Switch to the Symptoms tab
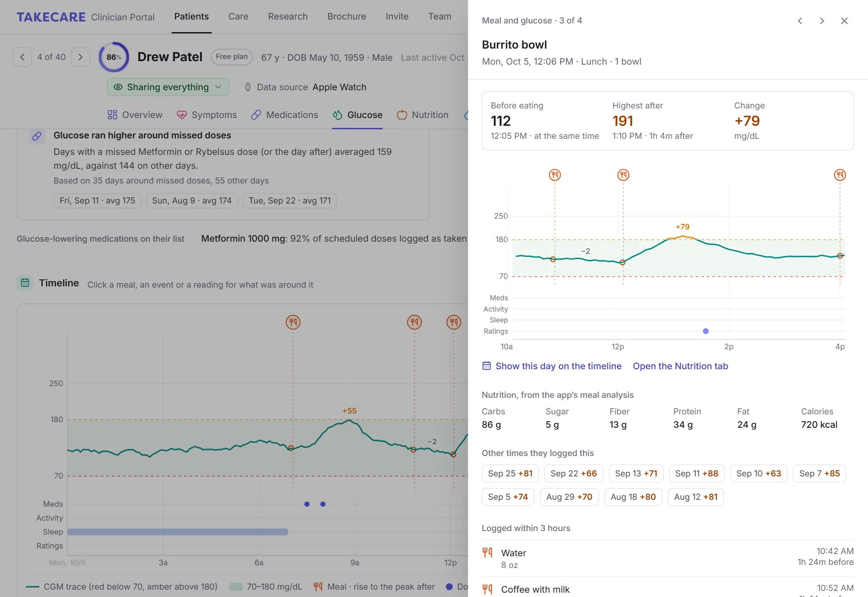868x597 pixels. (207, 115)
